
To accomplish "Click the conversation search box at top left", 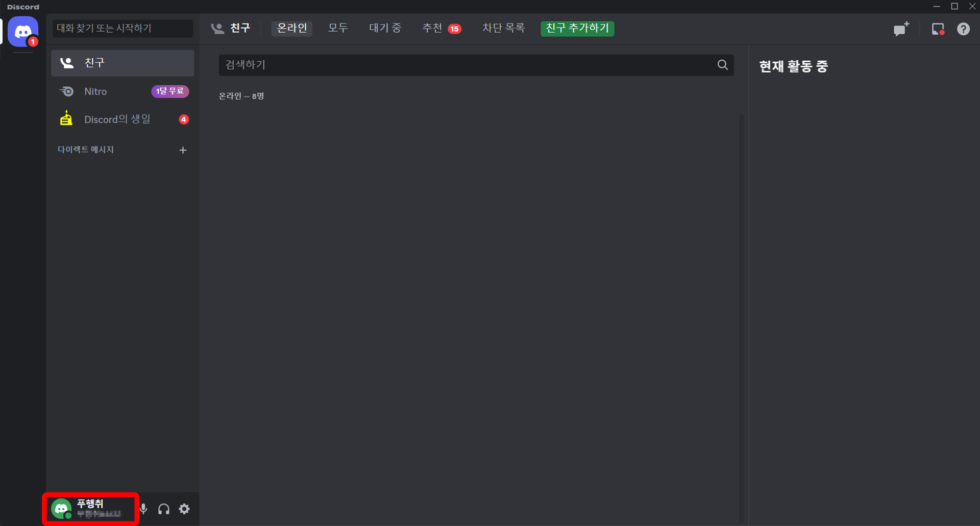I will (x=122, y=28).
